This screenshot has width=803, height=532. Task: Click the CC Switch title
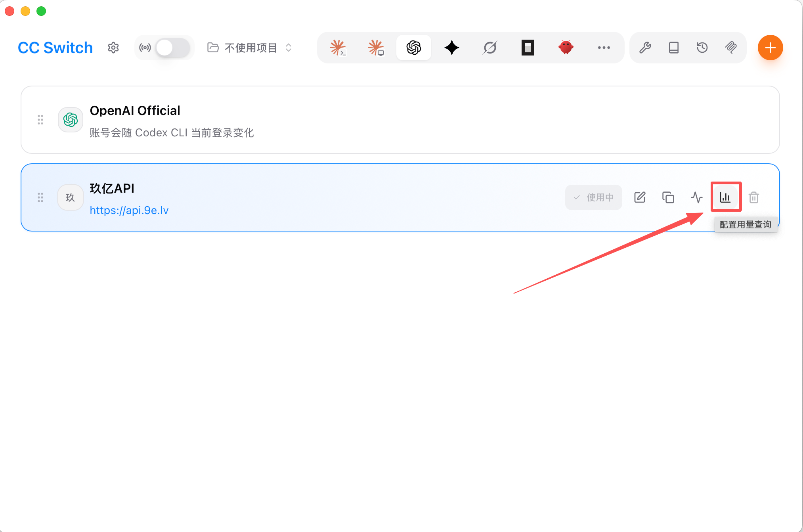pos(55,48)
